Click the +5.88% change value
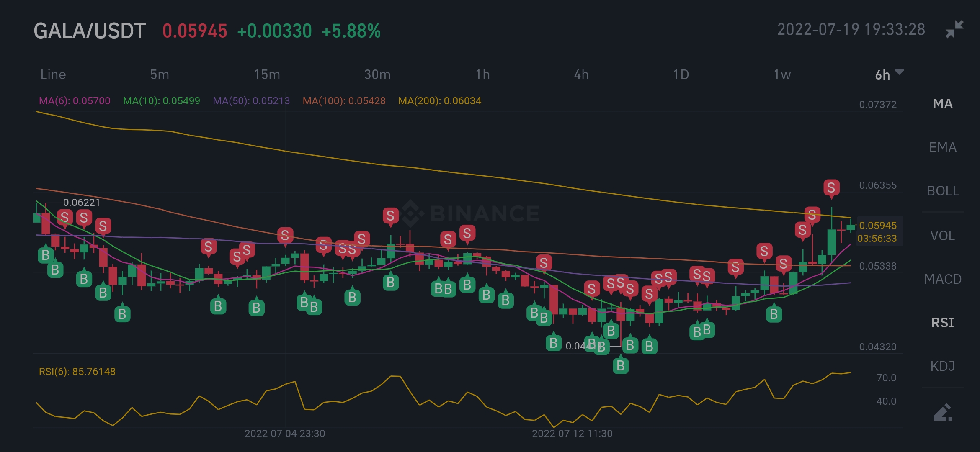The image size is (980, 452). pos(351,31)
